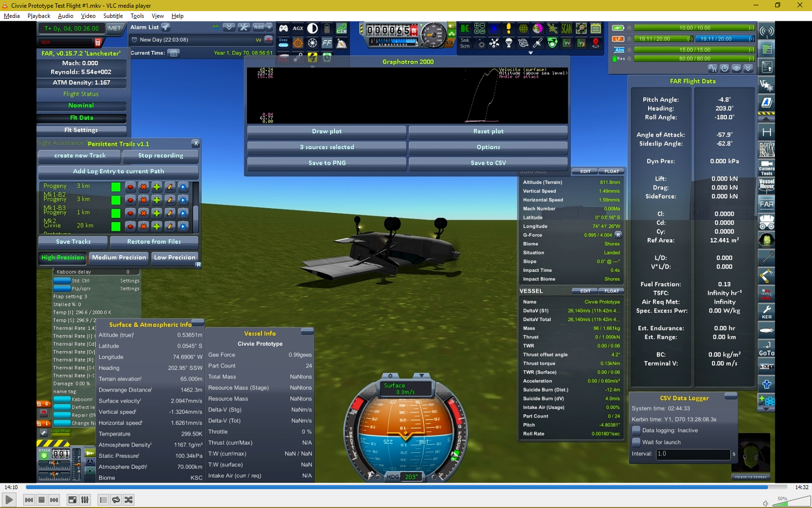812x508 pixels.
Task: Jump to previous media in VLC
Action: click(29, 500)
